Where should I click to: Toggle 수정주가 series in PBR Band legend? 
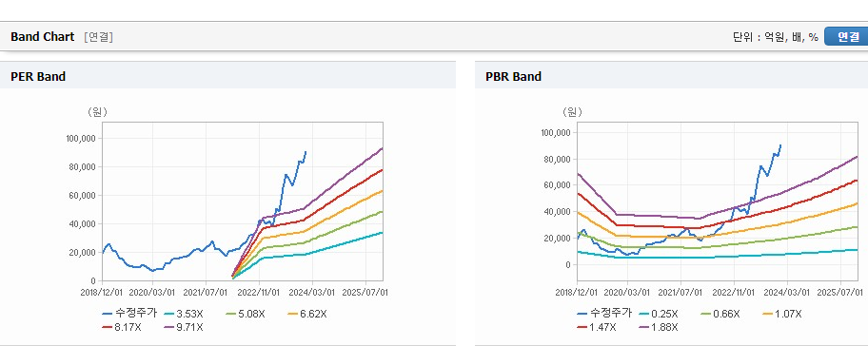[604, 314]
